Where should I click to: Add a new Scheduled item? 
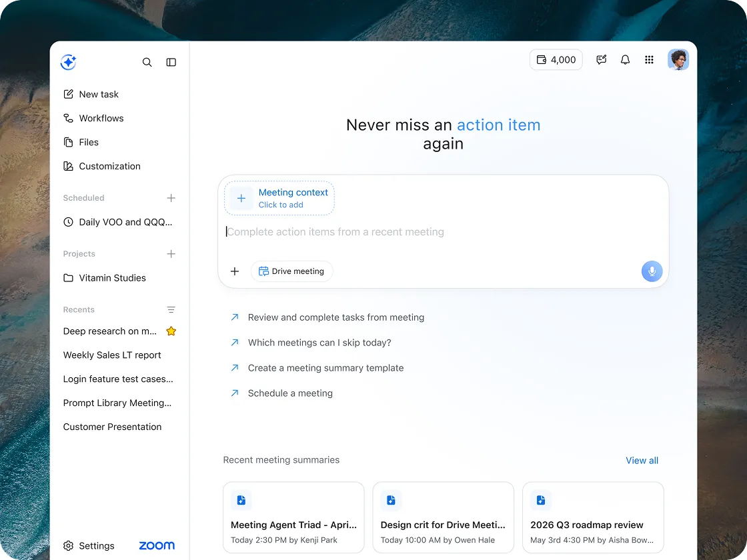click(171, 198)
